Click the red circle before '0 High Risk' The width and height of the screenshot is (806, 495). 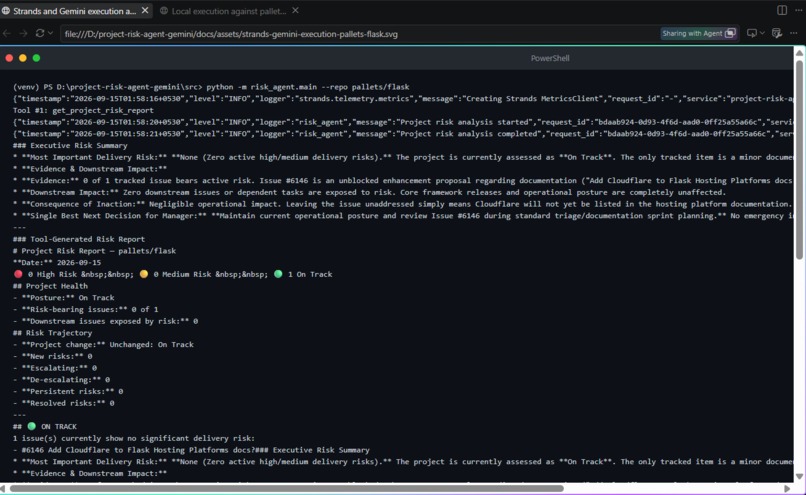[x=19, y=274]
